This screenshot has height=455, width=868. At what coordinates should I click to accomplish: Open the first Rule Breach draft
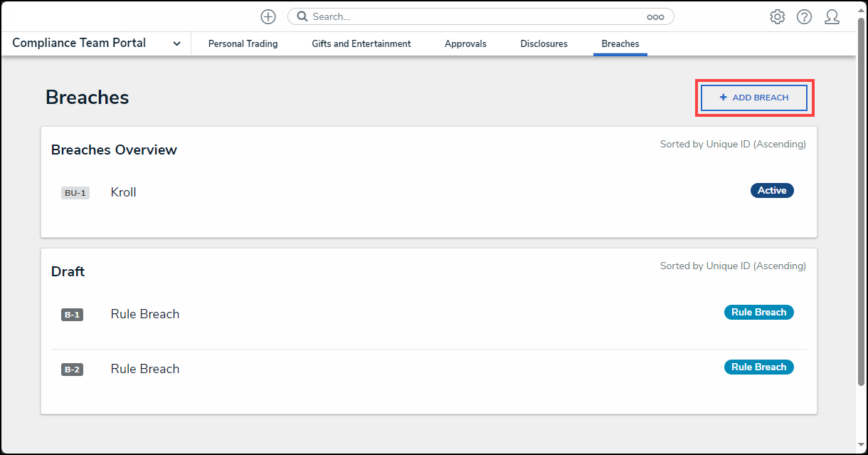[145, 314]
